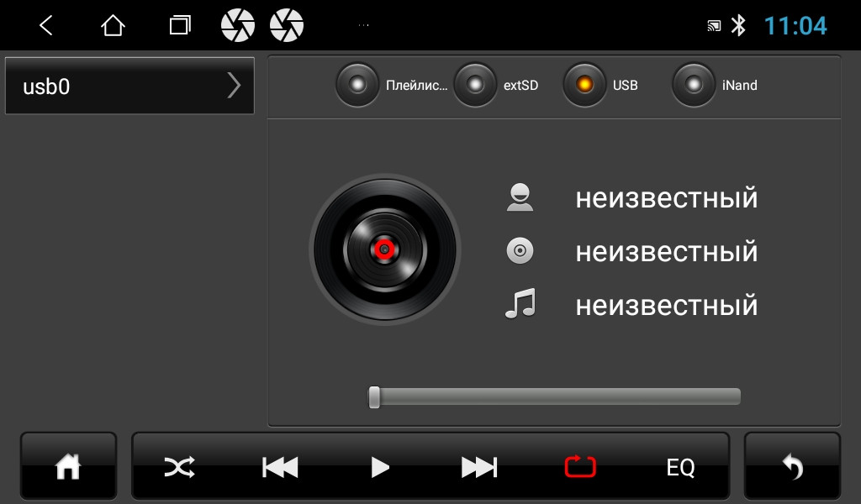Tap the Bluetooth status icon
861x504 pixels.
pyautogui.click(x=738, y=26)
